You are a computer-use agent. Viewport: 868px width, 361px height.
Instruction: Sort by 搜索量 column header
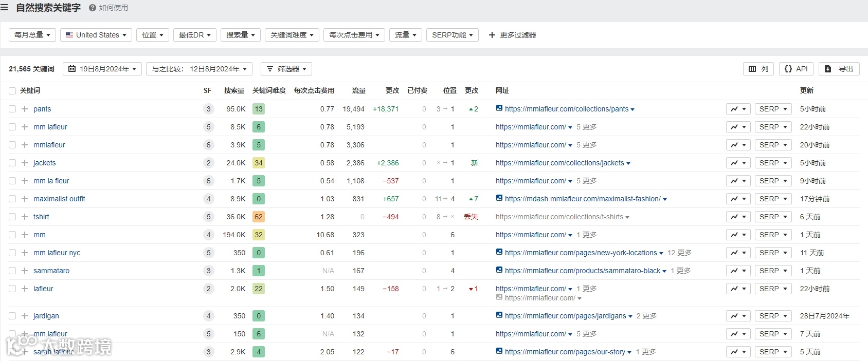tap(234, 90)
